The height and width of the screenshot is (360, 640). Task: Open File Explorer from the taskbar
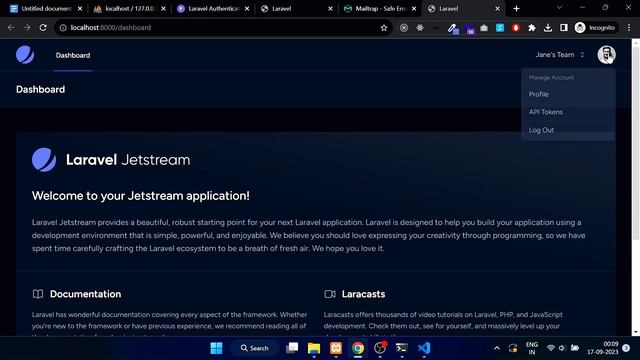tap(314, 348)
